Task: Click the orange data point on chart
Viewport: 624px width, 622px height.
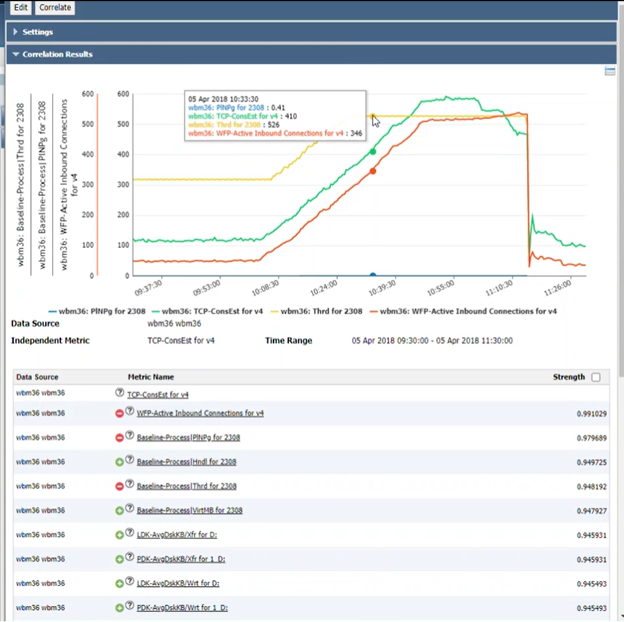Action: pyautogui.click(x=373, y=171)
